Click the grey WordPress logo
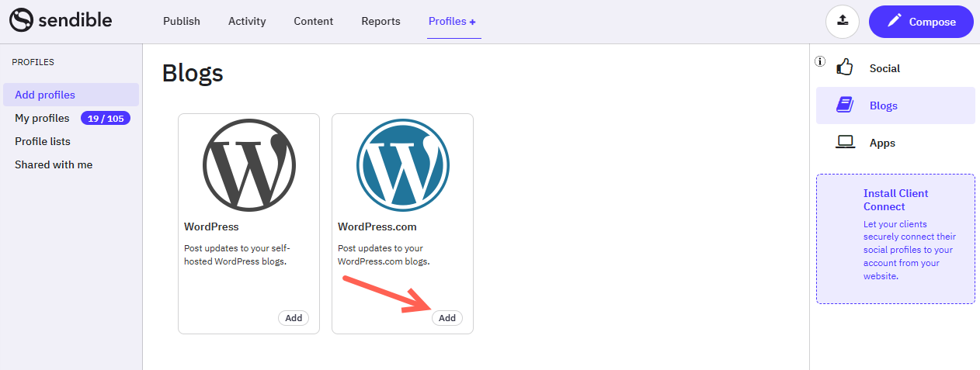Screen dimensions: 980x370 click(248, 165)
